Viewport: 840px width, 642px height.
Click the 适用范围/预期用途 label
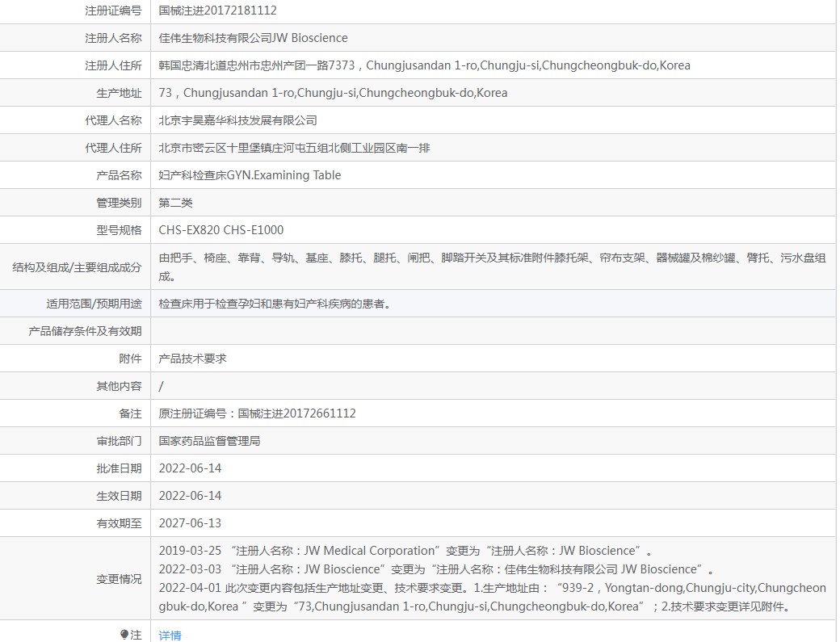(x=94, y=304)
